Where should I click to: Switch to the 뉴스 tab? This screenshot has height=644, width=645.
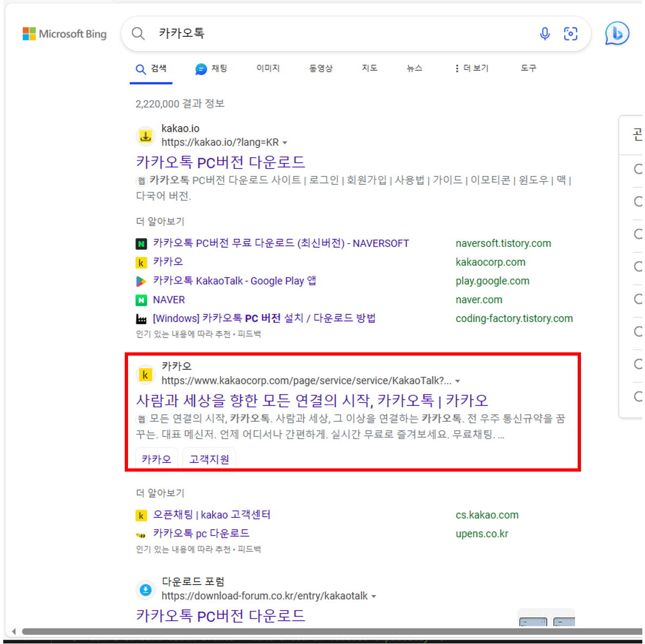click(414, 68)
